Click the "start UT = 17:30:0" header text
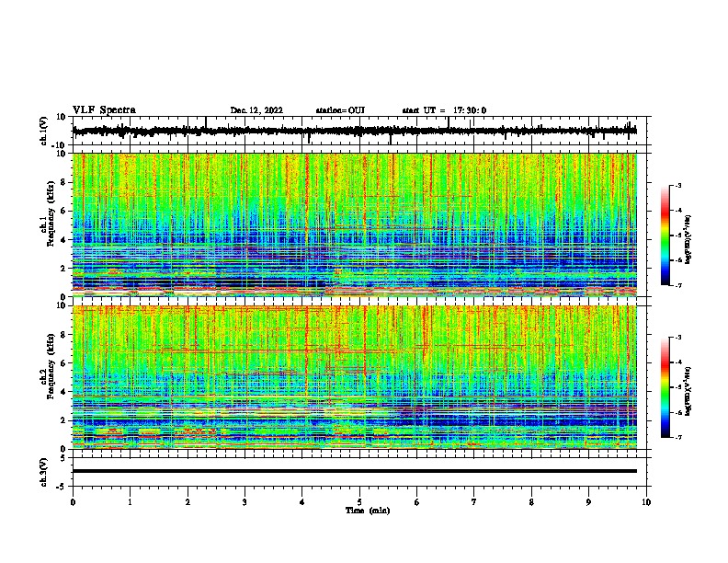The width and height of the screenshot is (728, 563). click(x=444, y=110)
